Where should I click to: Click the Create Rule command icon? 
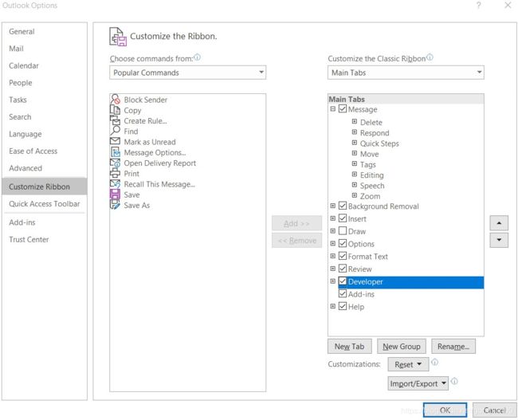pyautogui.click(x=115, y=120)
